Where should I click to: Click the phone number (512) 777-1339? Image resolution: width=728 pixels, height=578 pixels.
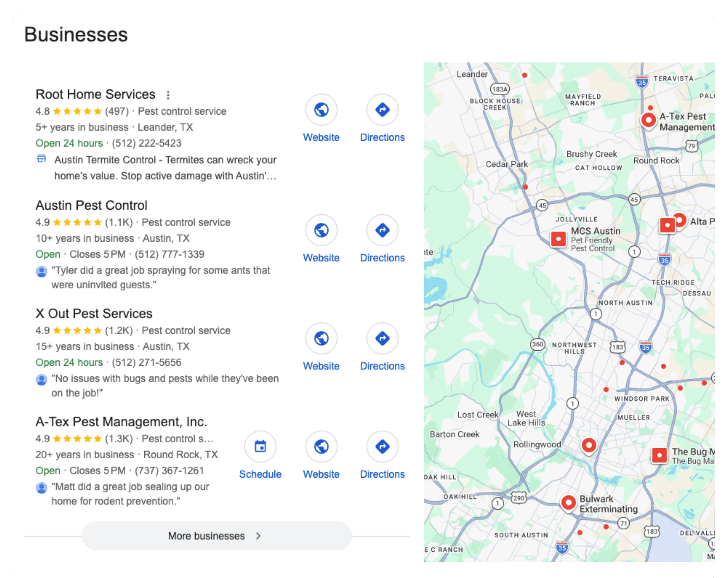click(x=170, y=255)
